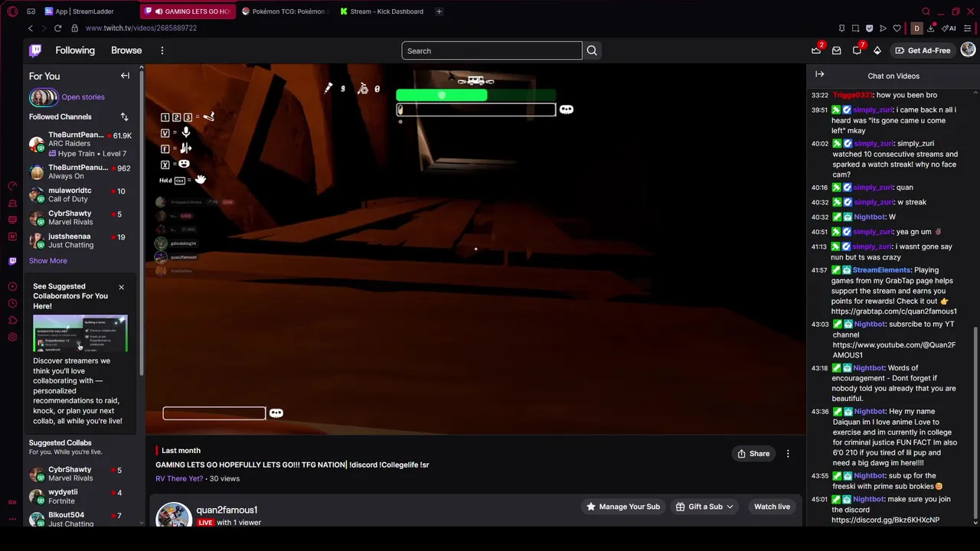The height and width of the screenshot is (551, 980).
Task: Open the Opera AI assistant button
Action: point(949,28)
